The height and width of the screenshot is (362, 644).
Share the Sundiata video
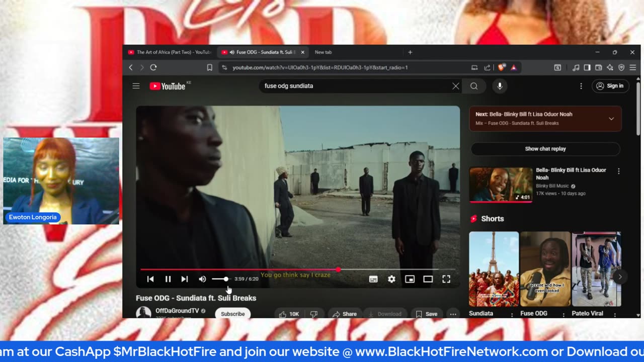[x=345, y=314]
